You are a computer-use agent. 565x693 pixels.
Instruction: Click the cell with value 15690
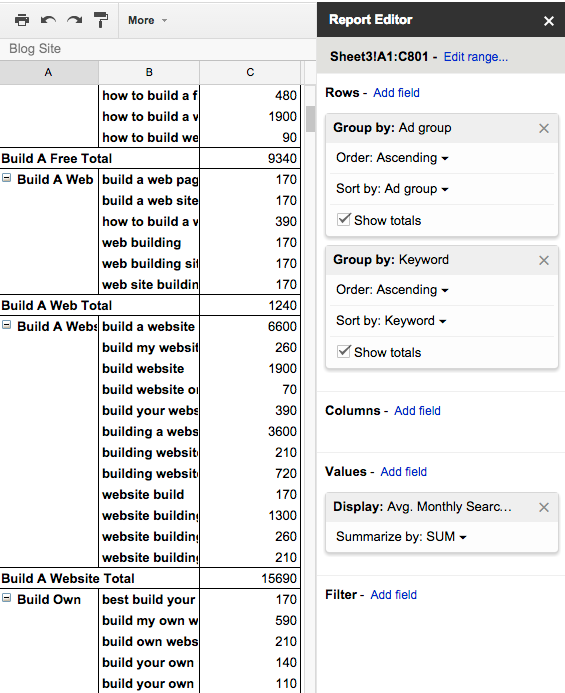[250, 579]
